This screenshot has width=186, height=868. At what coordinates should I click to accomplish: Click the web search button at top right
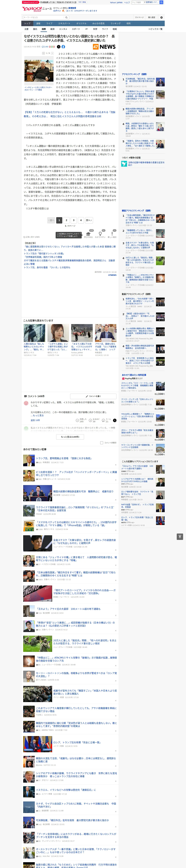pyautogui.click(x=161, y=2)
